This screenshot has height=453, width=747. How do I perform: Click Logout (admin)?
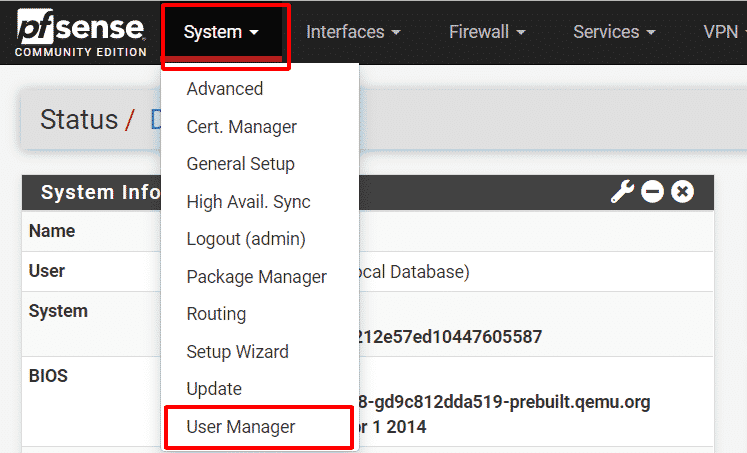[246, 239]
